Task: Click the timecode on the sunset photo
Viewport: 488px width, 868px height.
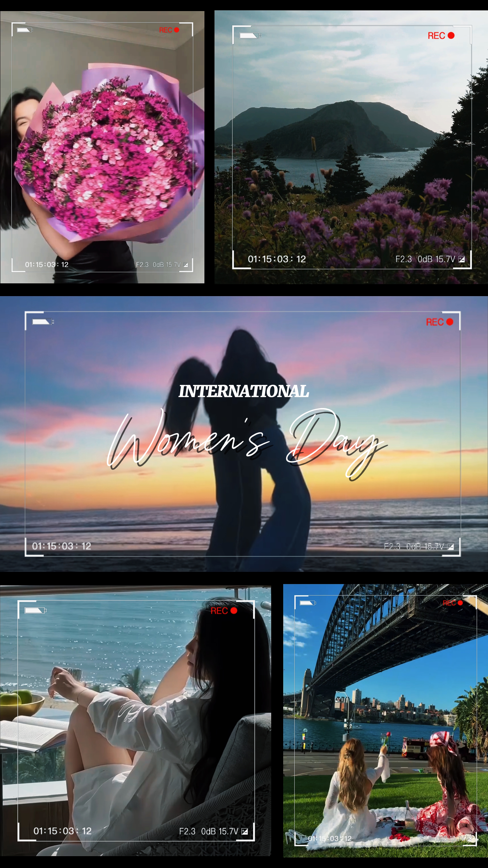Action: (x=61, y=546)
